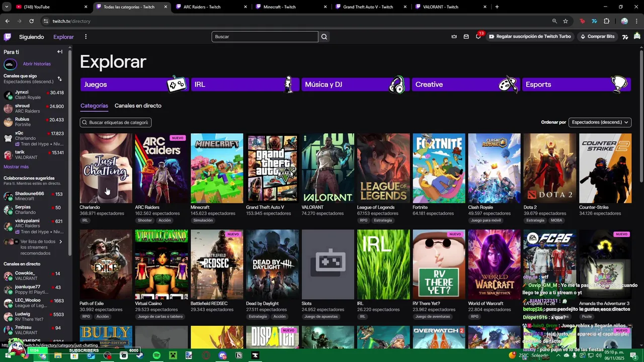Open the browser tab search dropdown arrow

tap(7, 7)
